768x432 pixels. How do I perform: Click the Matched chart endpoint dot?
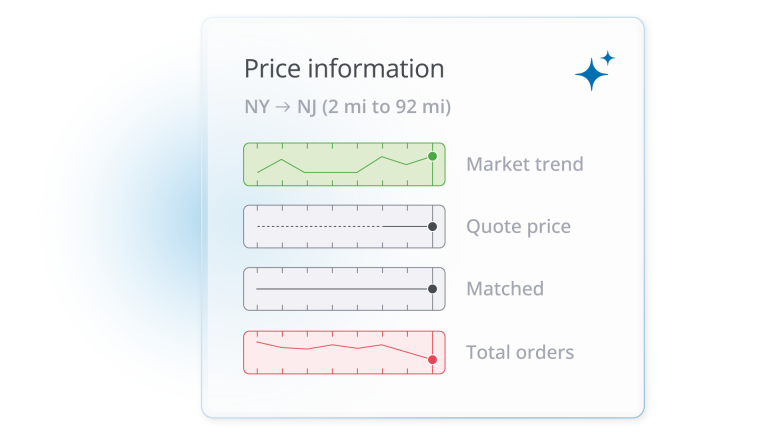pyautogui.click(x=432, y=289)
